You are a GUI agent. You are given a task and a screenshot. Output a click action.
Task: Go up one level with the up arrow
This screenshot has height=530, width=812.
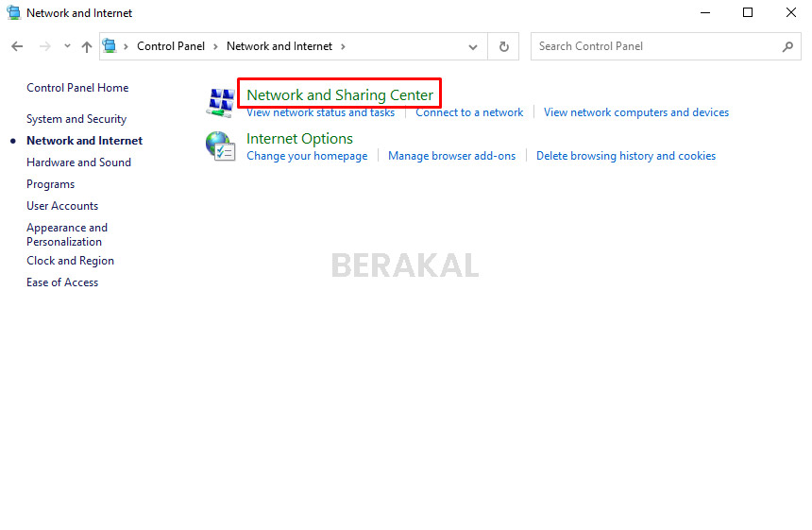pyautogui.click(x=87, y=46)
